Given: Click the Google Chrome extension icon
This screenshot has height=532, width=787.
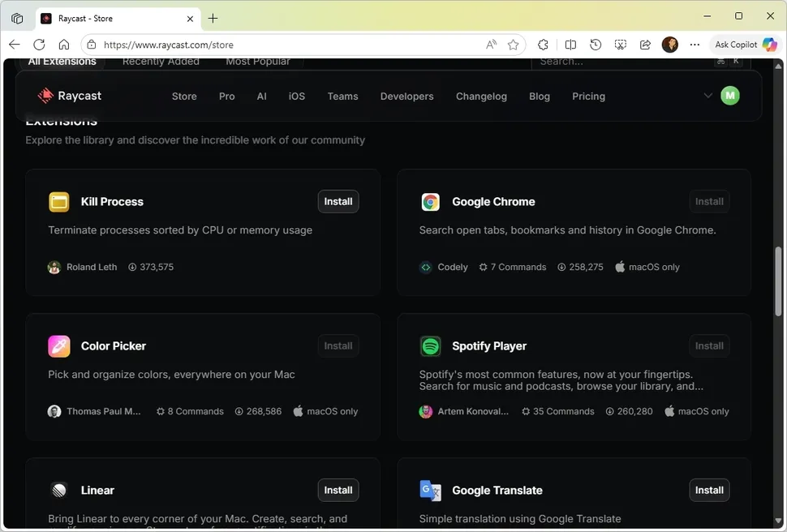Looking at the screenshot, I should coord(430,201).
